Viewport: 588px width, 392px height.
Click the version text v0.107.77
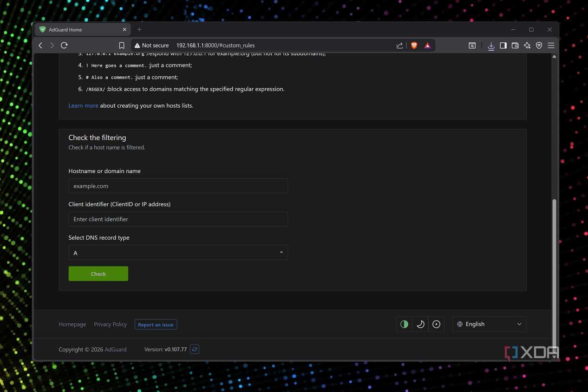click(176, 349)
